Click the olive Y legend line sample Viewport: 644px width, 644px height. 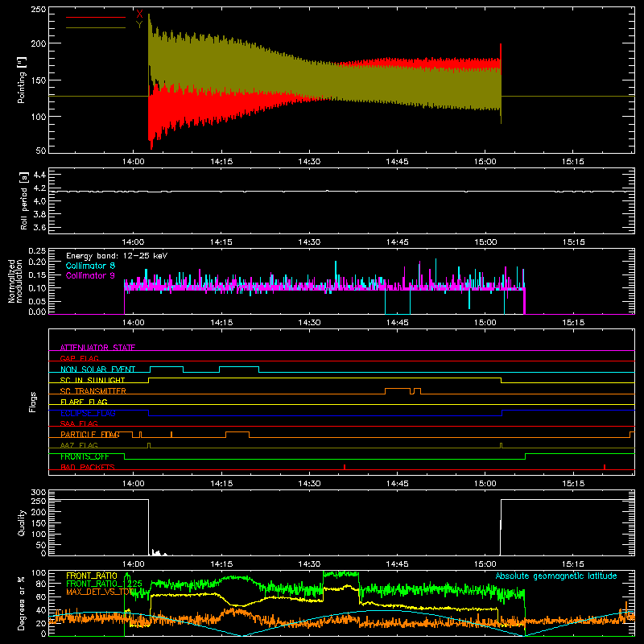click(96, 28)
